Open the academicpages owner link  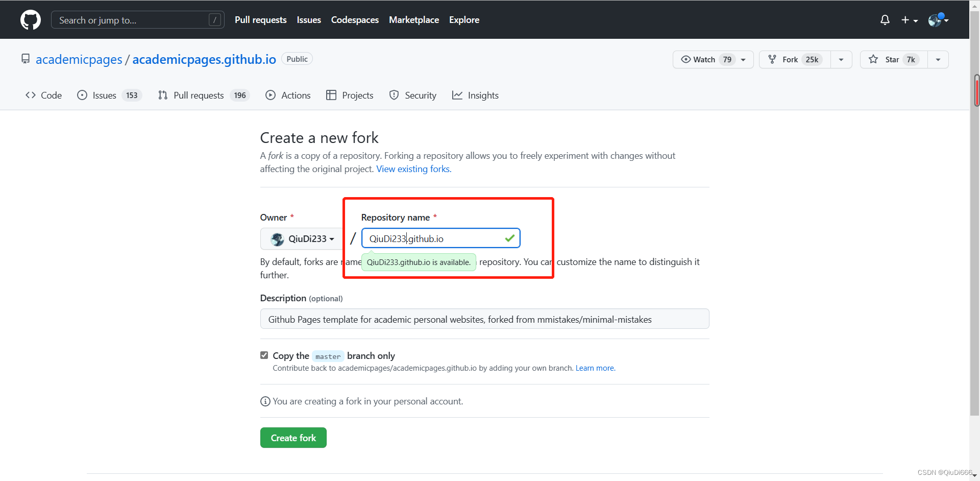[79, 60]
